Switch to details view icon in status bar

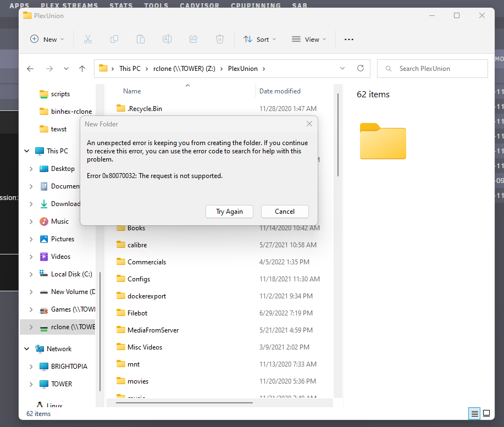[x=474, y=413]
